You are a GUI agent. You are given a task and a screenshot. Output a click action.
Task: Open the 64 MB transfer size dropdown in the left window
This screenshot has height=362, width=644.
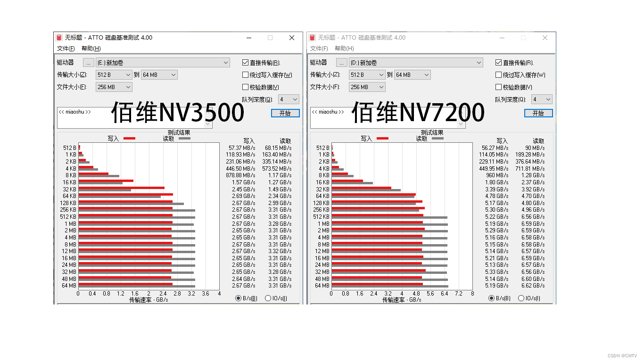click(159, 74)
